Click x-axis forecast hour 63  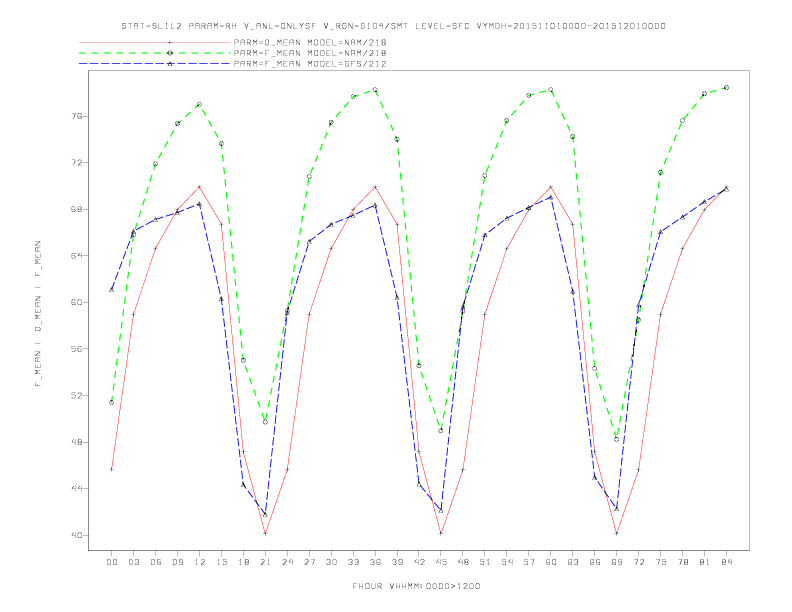point(573,562)
